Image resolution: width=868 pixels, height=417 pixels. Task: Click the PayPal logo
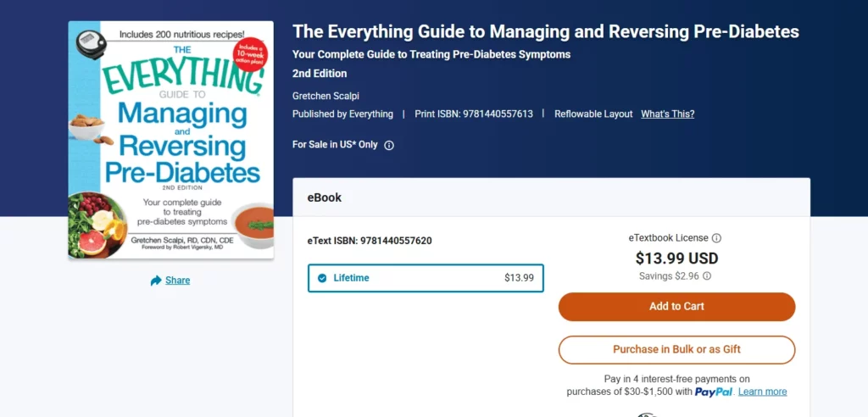coord(714,392)
